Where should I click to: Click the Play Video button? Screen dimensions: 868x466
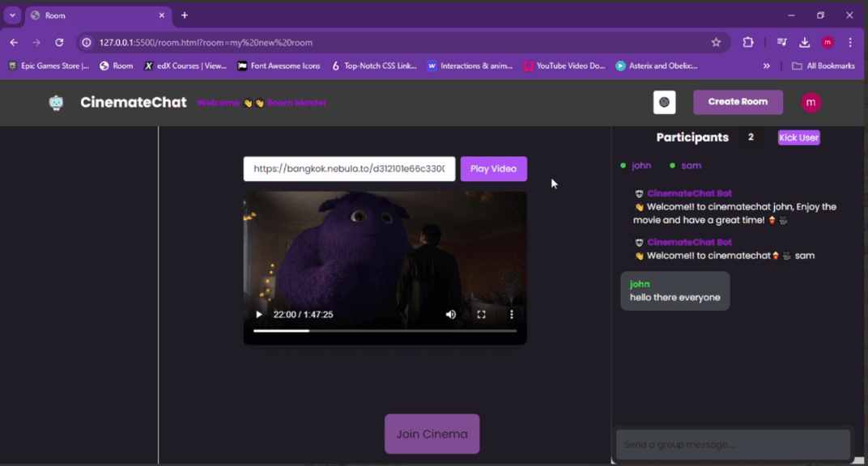pyautogui.click(x=493, y=168)
